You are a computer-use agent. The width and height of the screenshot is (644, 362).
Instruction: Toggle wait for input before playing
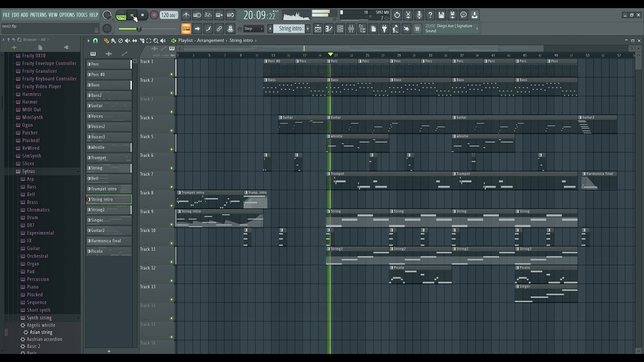pos(197,15)
